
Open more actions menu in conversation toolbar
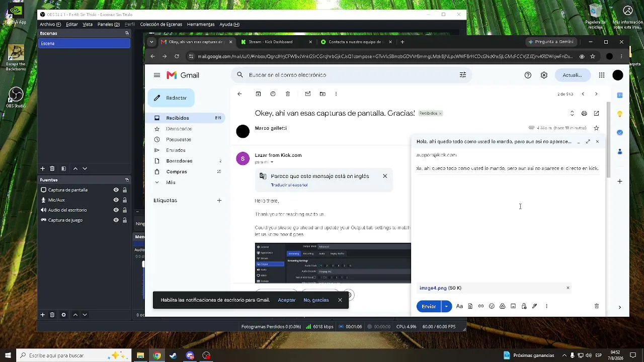[x=336, y=94]
